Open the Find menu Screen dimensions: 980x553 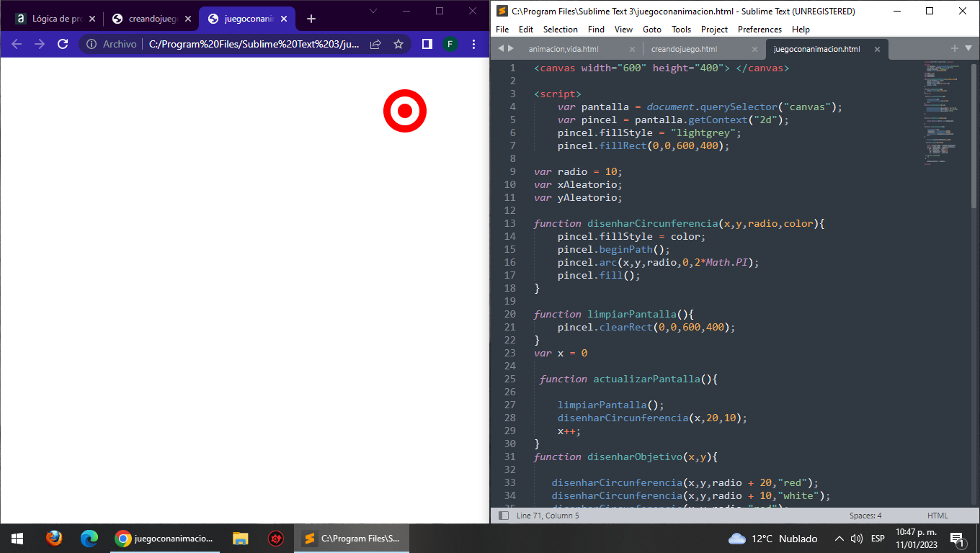pos(596,30)
